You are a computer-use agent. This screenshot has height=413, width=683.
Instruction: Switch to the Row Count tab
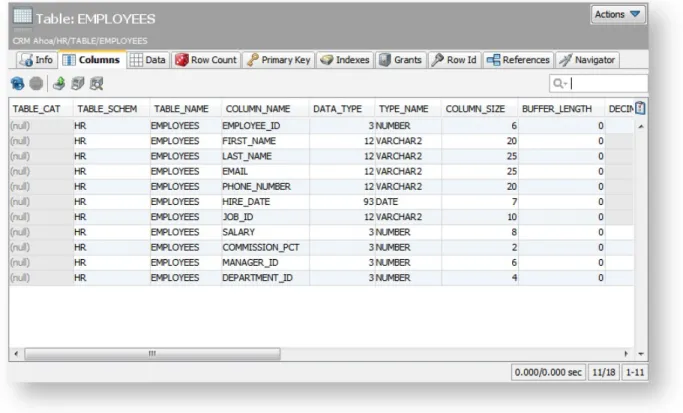[206, 60]
